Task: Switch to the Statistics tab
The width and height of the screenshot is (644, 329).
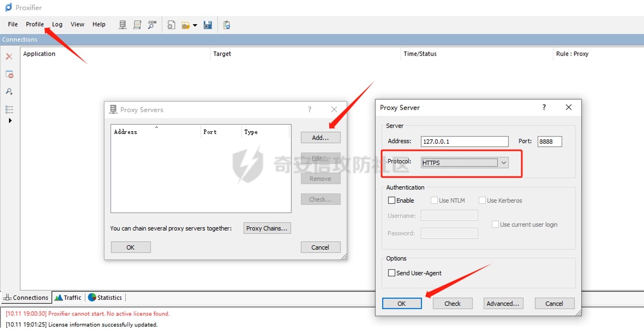Action: (105, 297)
